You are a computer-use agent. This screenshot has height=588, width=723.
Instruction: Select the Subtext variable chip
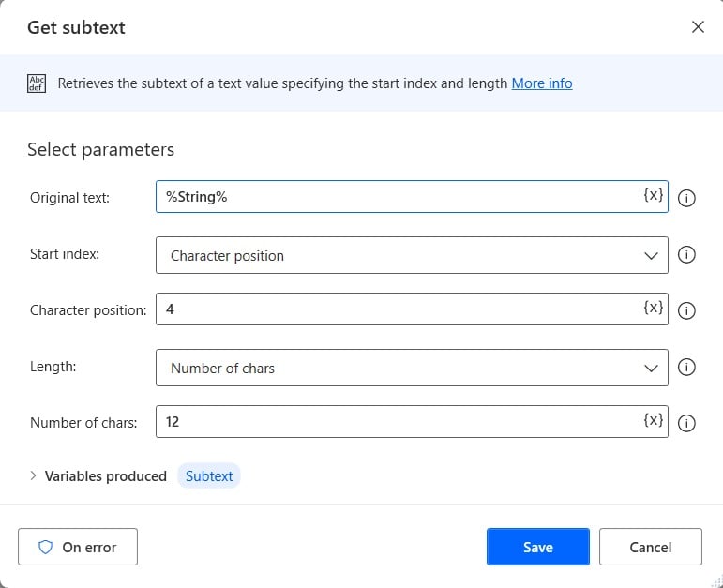(x=209, y=476)
